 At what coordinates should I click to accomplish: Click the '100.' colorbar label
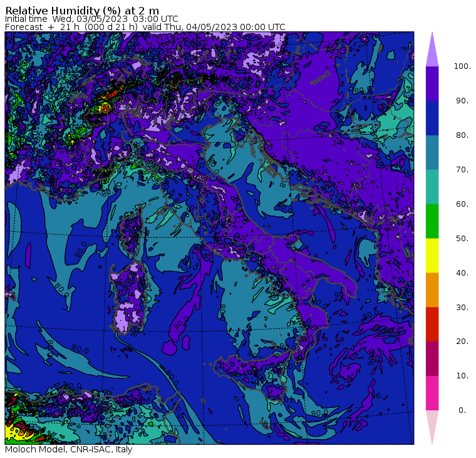462,66
